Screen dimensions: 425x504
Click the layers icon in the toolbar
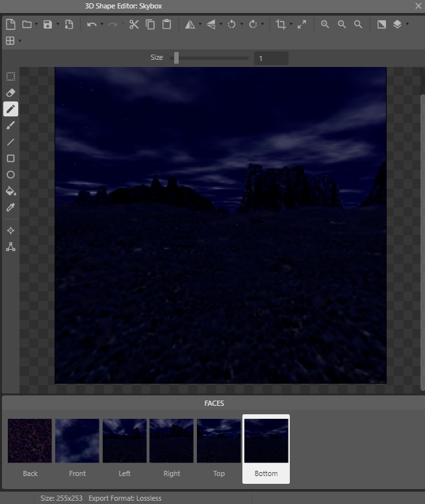click(397, 25)
